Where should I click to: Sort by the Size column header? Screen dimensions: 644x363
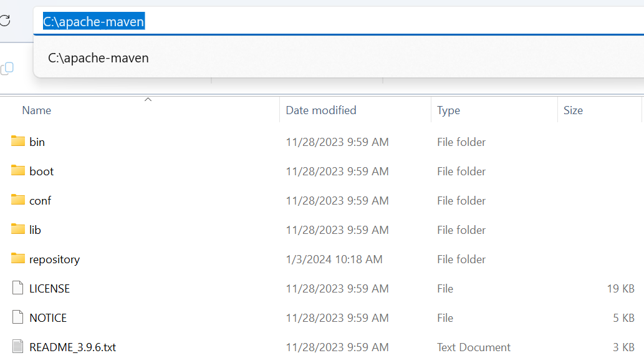573,110
